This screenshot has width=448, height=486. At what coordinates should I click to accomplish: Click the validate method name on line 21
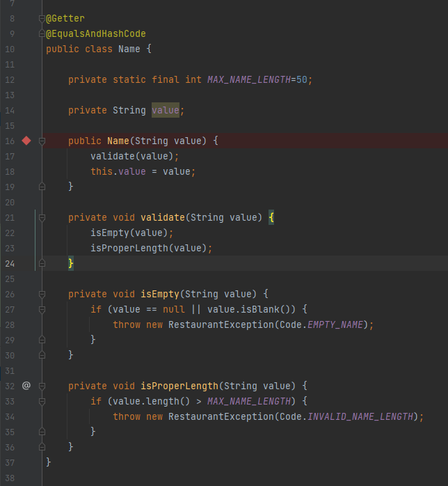tap(163, 217)
